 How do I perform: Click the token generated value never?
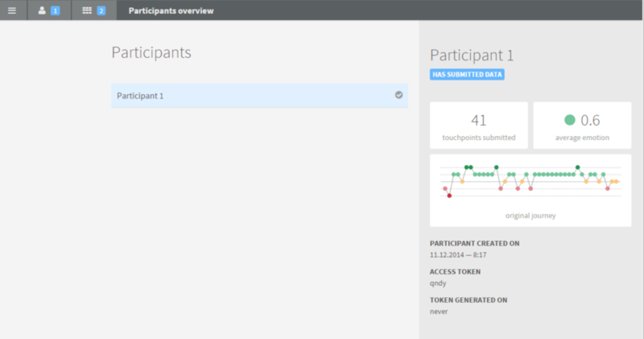coord(439,312)
